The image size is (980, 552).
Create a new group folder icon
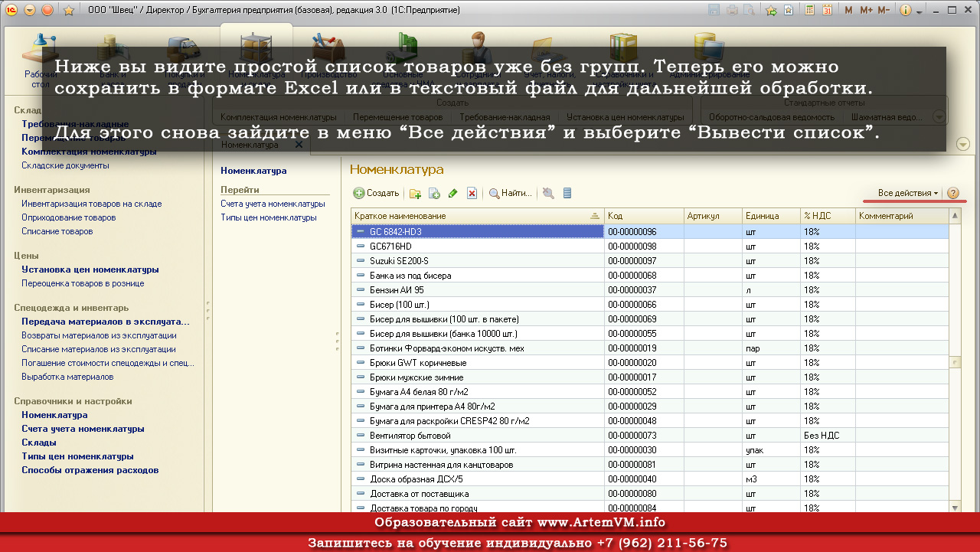[x=415, y=193]
